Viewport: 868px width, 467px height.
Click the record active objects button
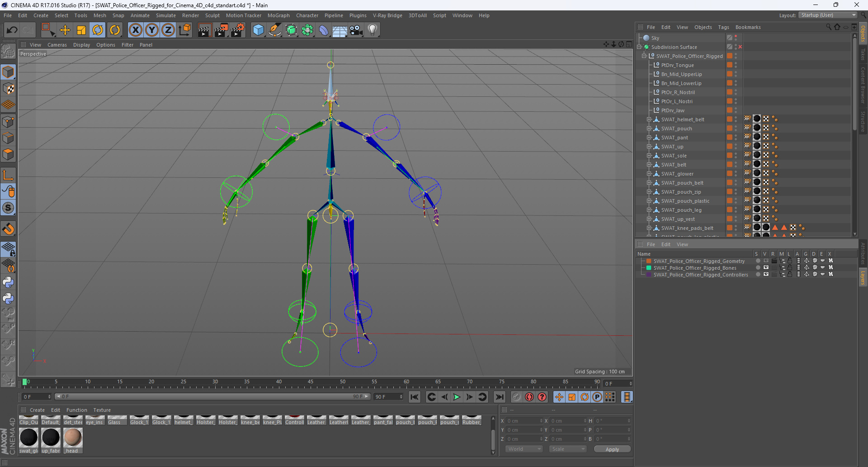pyautogui.click(x=516, y=397)
